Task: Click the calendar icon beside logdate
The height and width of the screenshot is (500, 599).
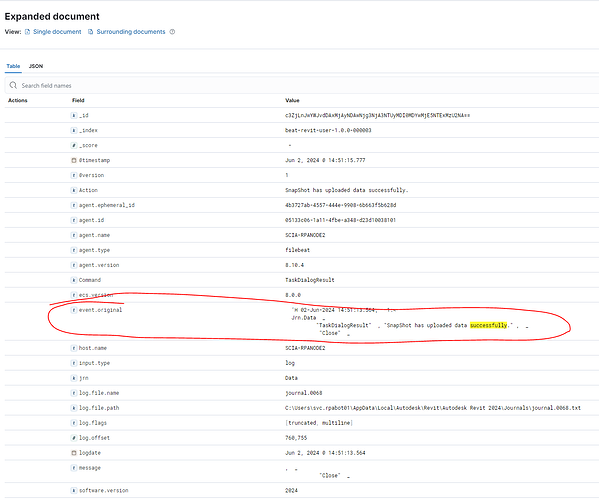Action: pos(74,453)
